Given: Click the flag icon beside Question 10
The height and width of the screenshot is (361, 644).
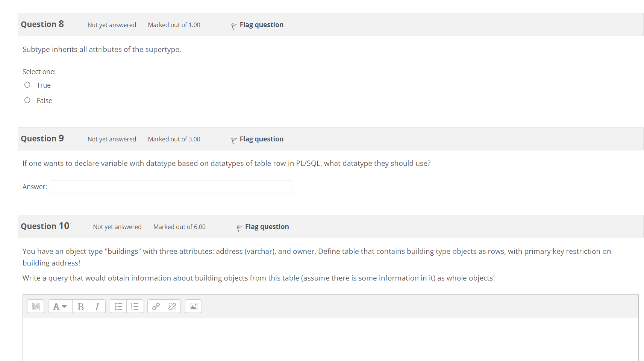Looking at the screenshot, I should [x=239, y=228].
